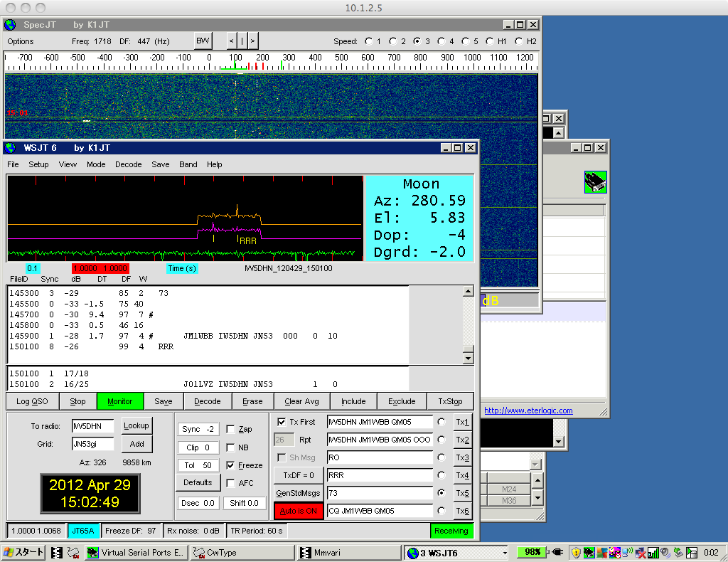This screenshot has height=562, width=728.
Task: Click the yellow shield security tray icon
Action: tap(576, 552)
